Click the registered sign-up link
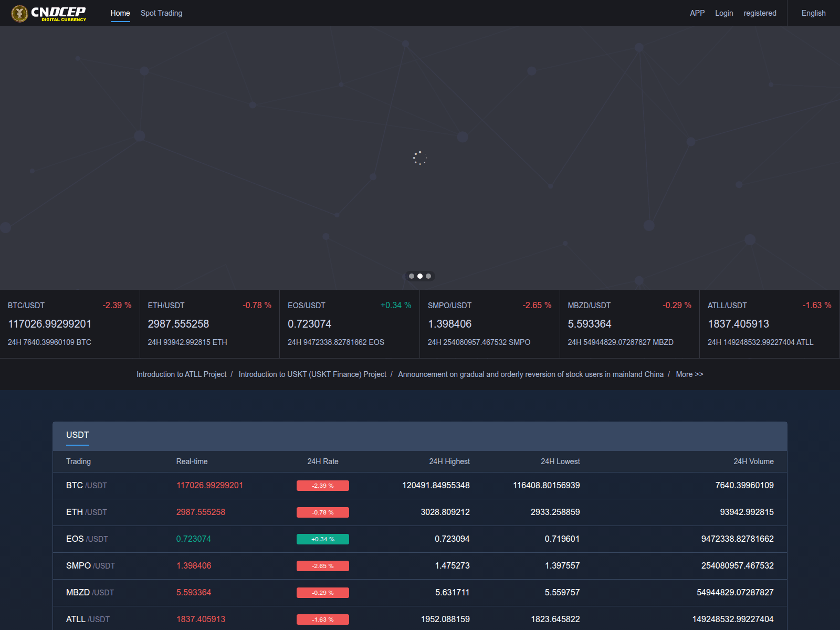The width and height of the screenshot is (840, 630). click(x=760, y=13)
